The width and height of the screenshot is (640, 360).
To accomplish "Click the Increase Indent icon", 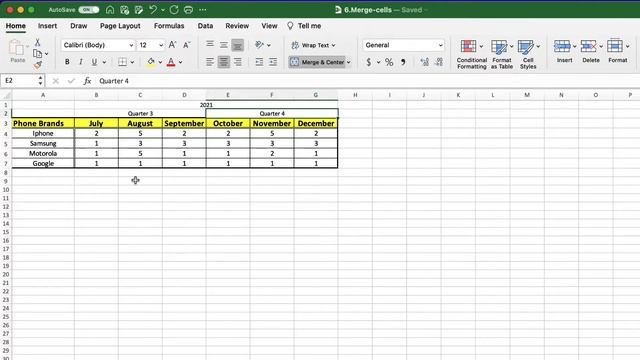I will pos(273,62).
